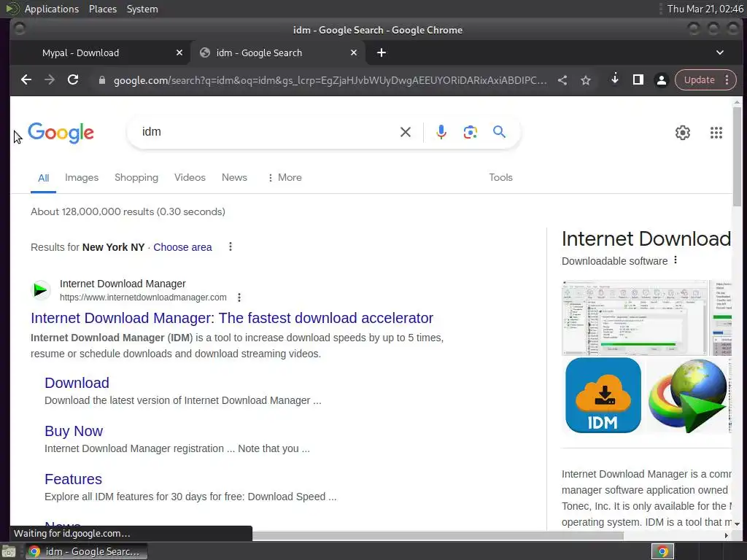Screen dimensions: 747x560
Task: Select the All results tab
Action: click(43, 178)
